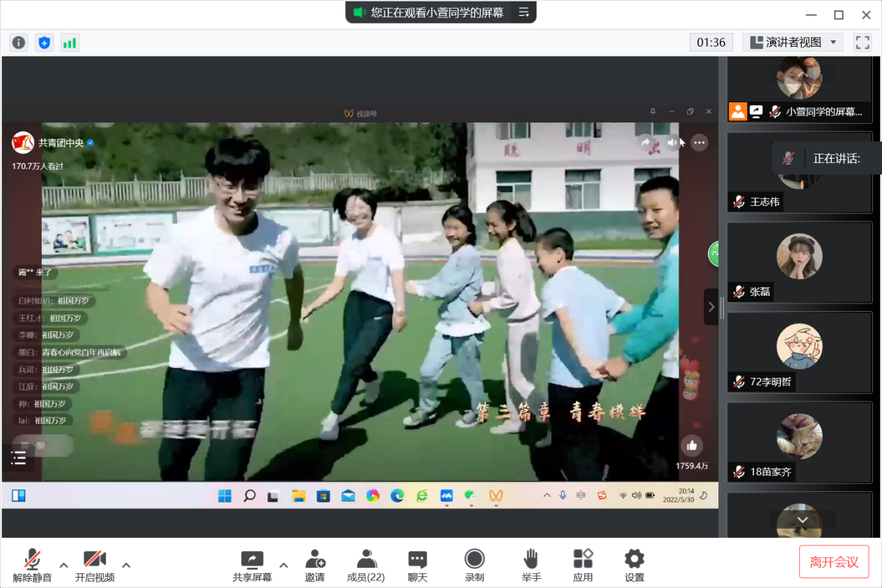882x588 pixels.
Task: Expand audio options arrow beside 解除静音
Action: (63, 564)
